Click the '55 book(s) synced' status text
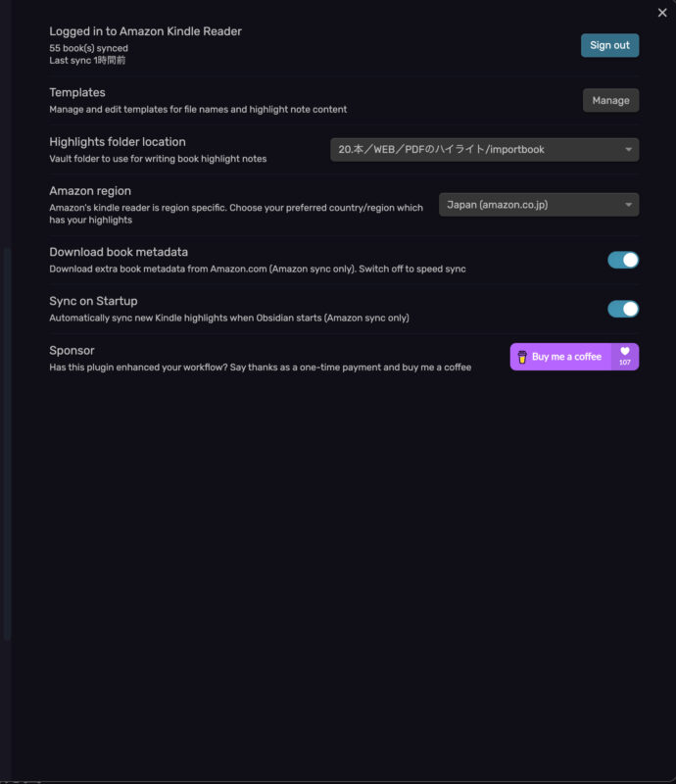 [x=89, y=48]
